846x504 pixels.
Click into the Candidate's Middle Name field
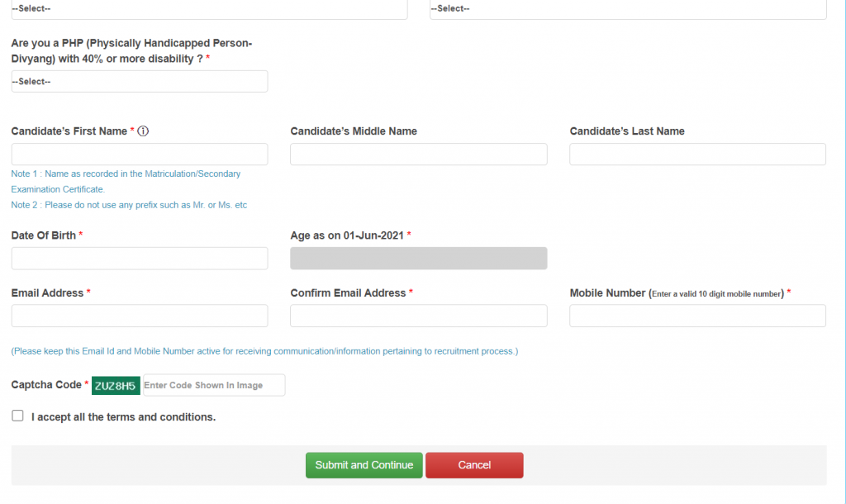[x=418, y=155]
